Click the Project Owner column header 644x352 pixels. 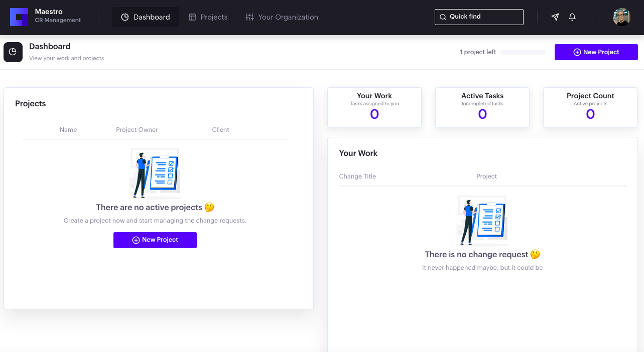pyautogui.click(x=137, y=129)
